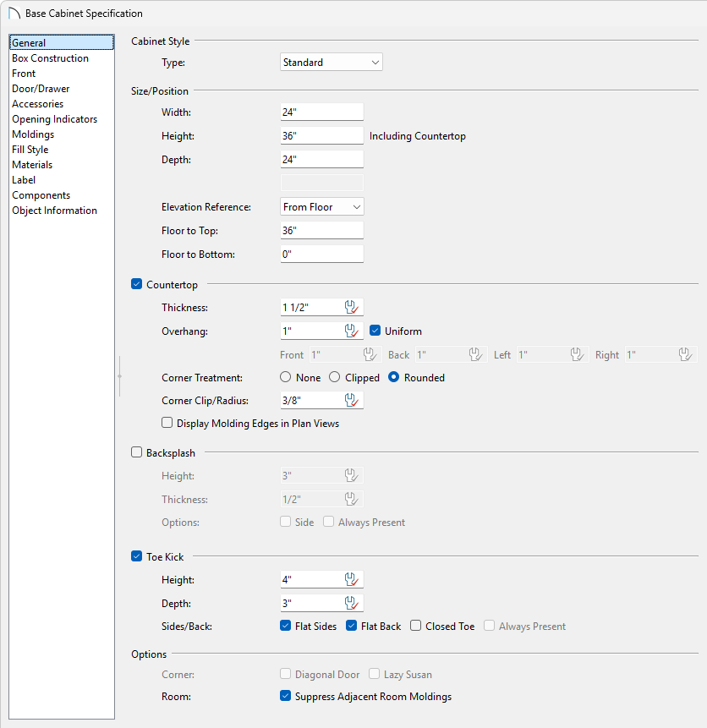
Task: Open the Elevation Reference dropdown
Action: point(321,206)
